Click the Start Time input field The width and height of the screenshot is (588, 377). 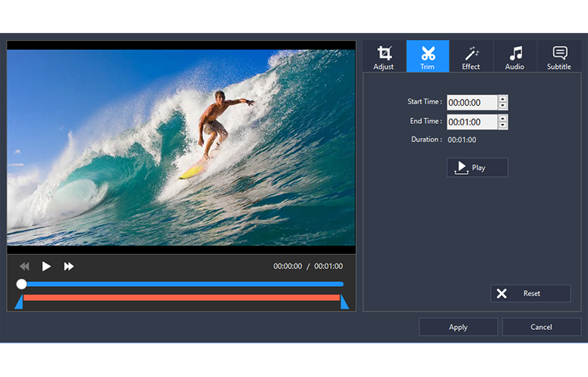click(472, 103)
